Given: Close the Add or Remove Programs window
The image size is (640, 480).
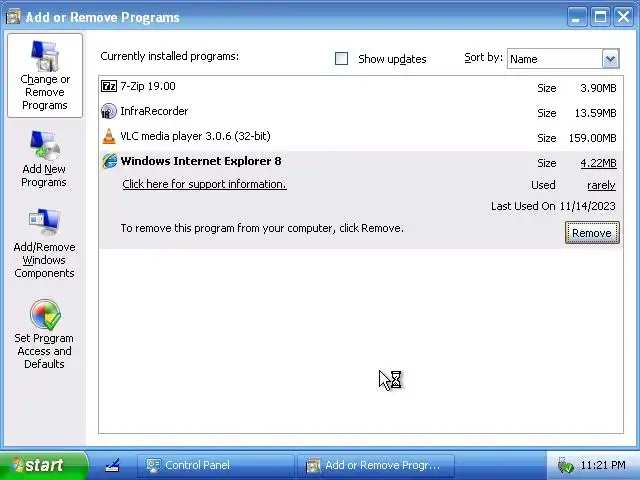Looking at the screenshot, I should pos(623,17).
